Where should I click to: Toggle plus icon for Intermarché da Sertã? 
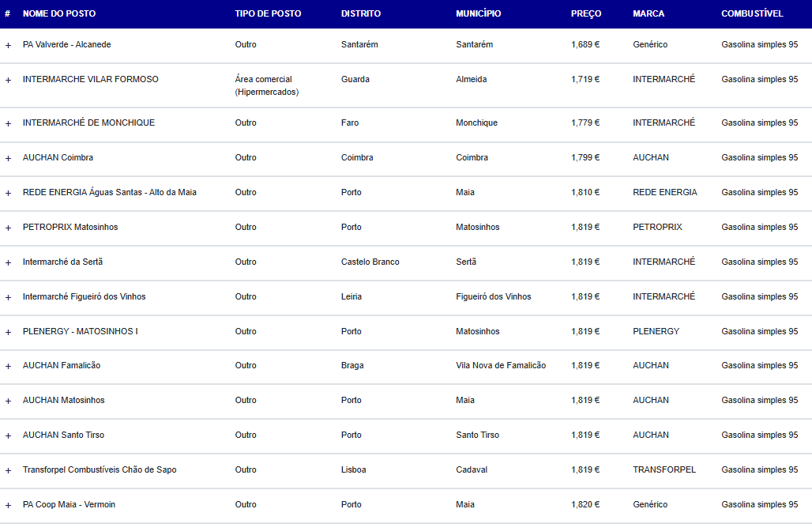click(x=8, y=262)
